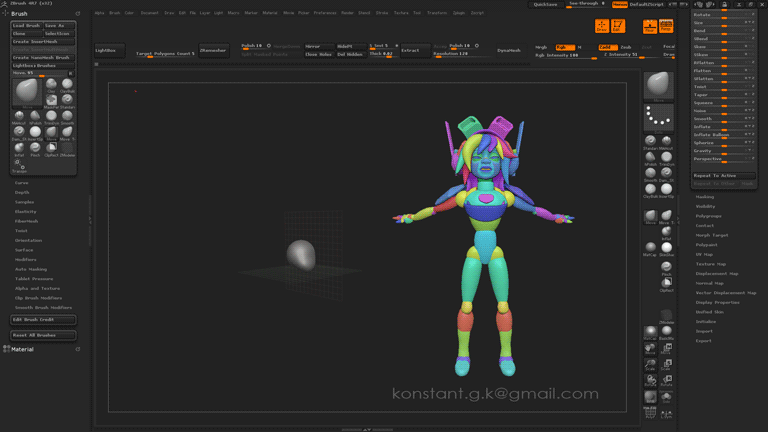Click the Load Brush button
This screenshot has height=432, width=768.
point(27,25)
